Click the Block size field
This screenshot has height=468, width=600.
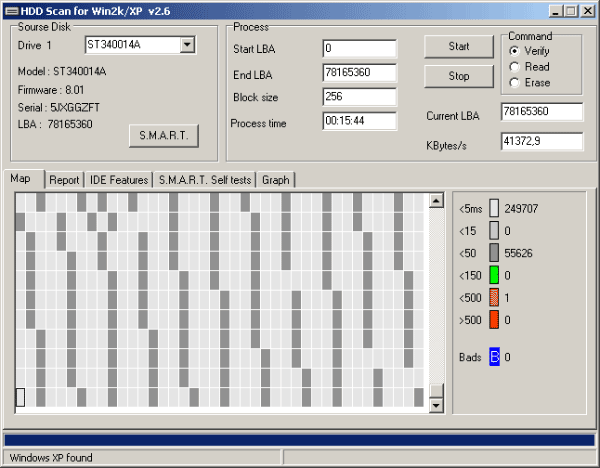coord(359,97)
